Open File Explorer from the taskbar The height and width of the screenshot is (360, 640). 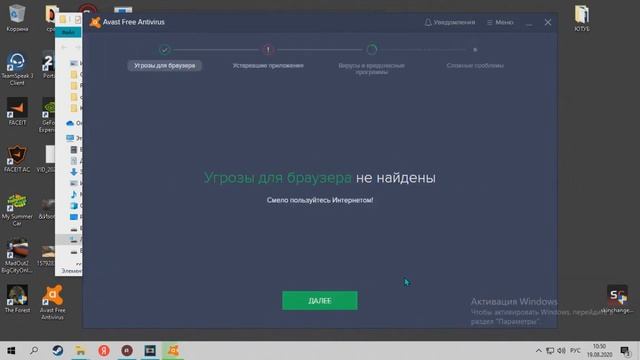point(80,351)
